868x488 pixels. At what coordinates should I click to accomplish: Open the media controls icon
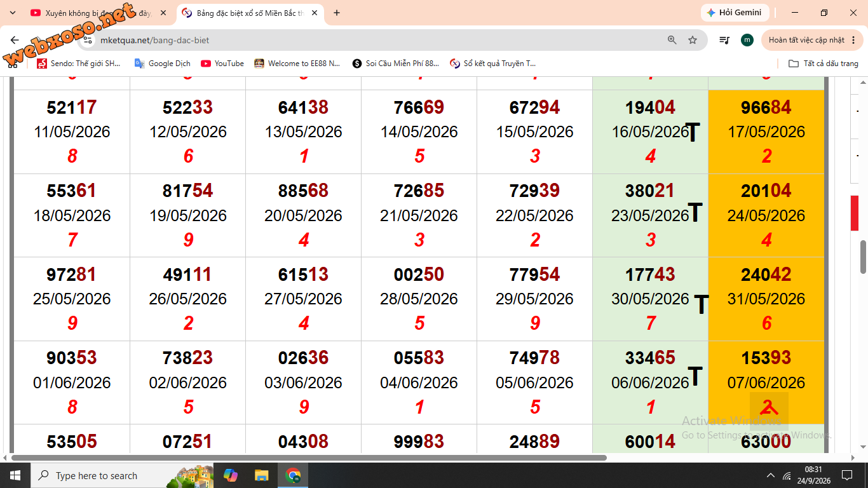[x=724, y=40]
